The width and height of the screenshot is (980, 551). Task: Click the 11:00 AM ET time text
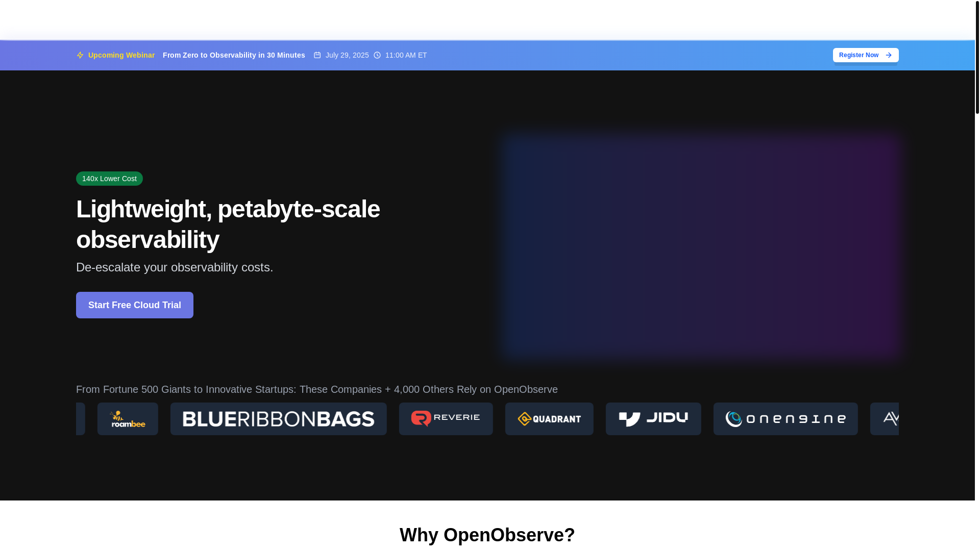[406, 55]
